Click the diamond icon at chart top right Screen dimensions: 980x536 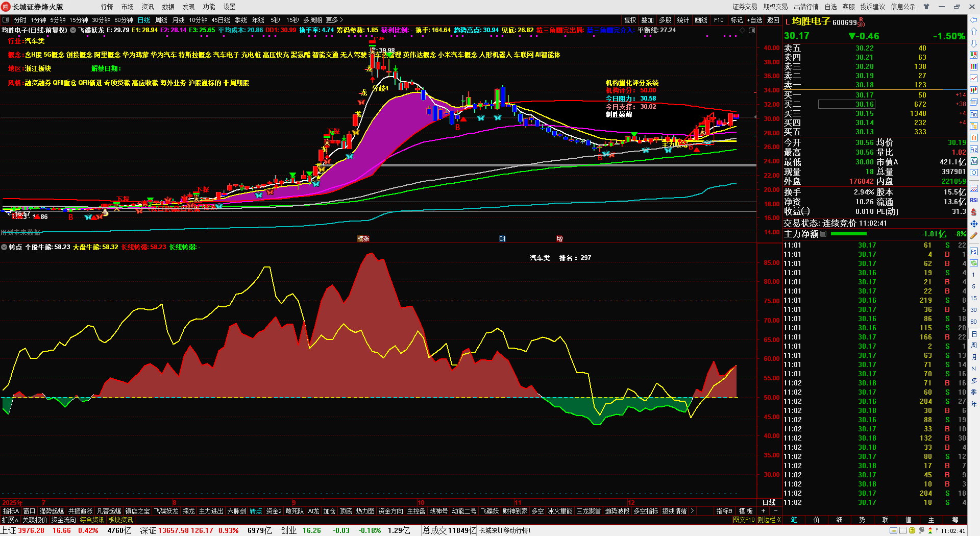742,31
